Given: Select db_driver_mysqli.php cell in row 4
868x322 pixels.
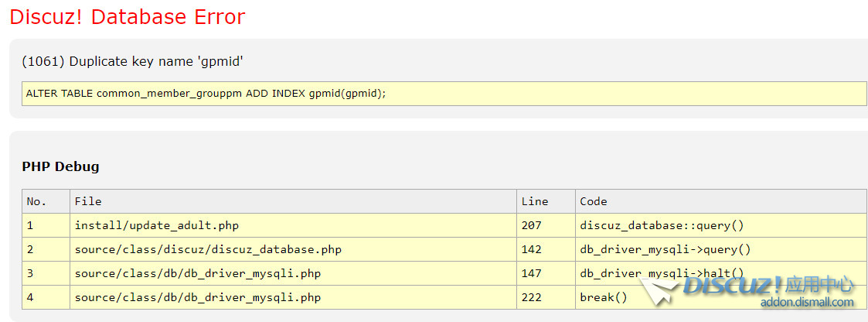Looking at the screenshot, I should pos(294,297).
